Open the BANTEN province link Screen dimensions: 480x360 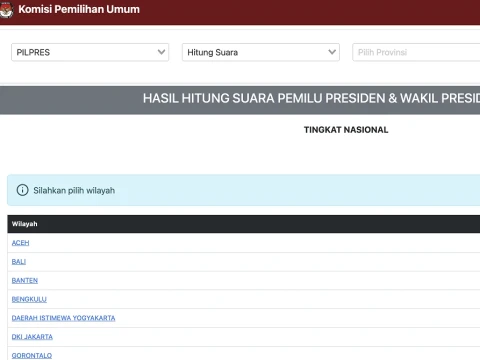point(25,281)
